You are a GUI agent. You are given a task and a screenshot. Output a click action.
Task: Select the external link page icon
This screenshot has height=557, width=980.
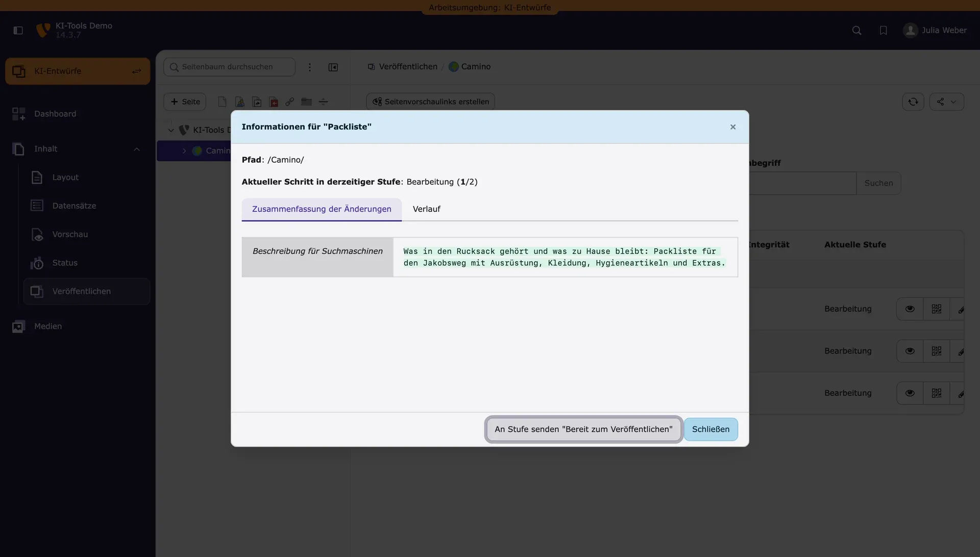click(289, 102)
